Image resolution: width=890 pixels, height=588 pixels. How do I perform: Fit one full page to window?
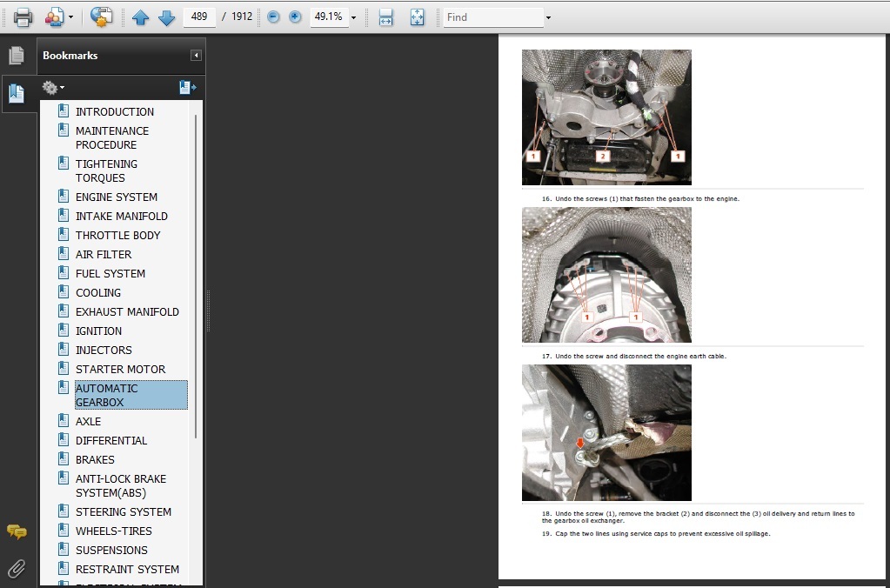pyautogui.click(x=417, y=17)
